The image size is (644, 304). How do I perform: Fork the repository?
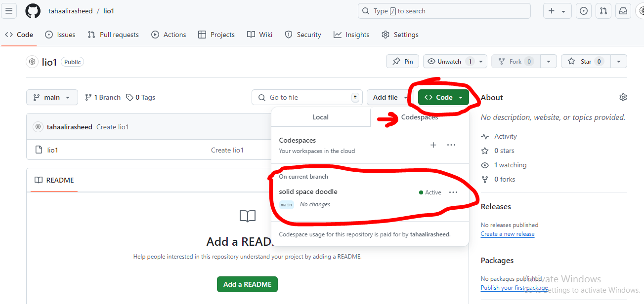coord(515,61)
